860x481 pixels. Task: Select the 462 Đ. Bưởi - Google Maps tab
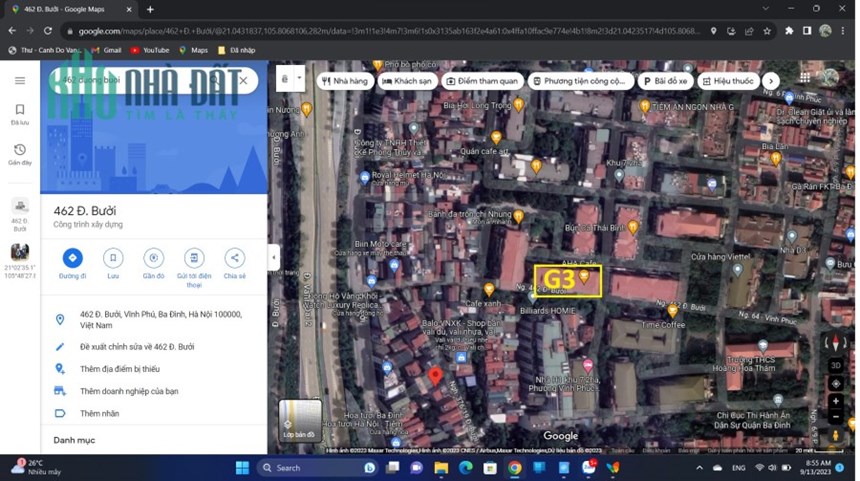[72, 9]
